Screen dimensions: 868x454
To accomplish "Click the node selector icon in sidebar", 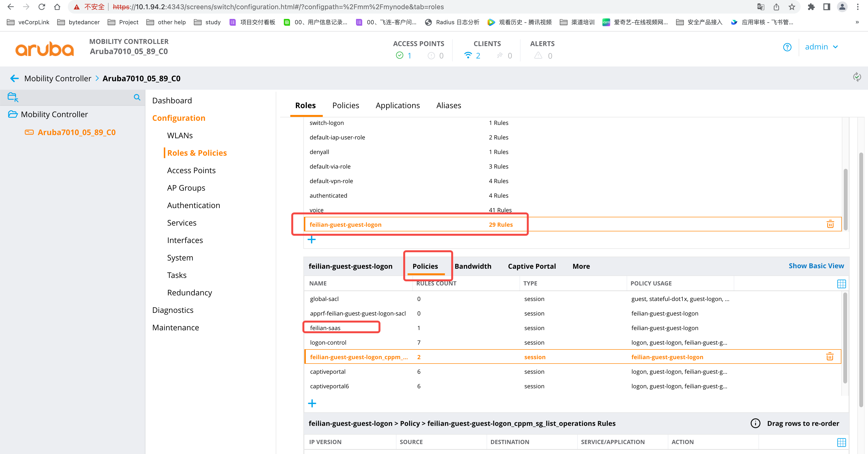I will tap(13, 97).
